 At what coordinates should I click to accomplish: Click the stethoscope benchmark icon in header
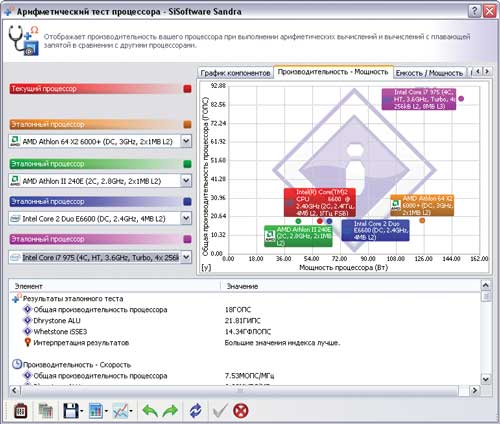[x=23, y=40]
